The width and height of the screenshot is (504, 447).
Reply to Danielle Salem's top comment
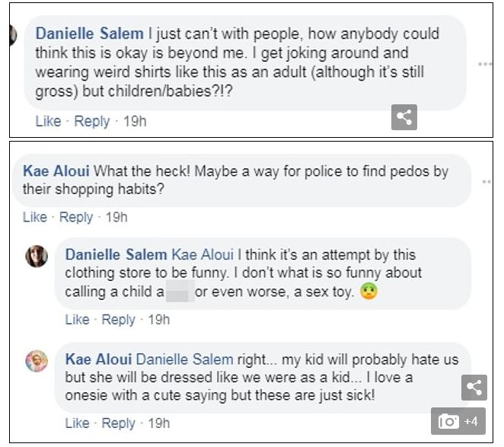(x=91, y=121)
